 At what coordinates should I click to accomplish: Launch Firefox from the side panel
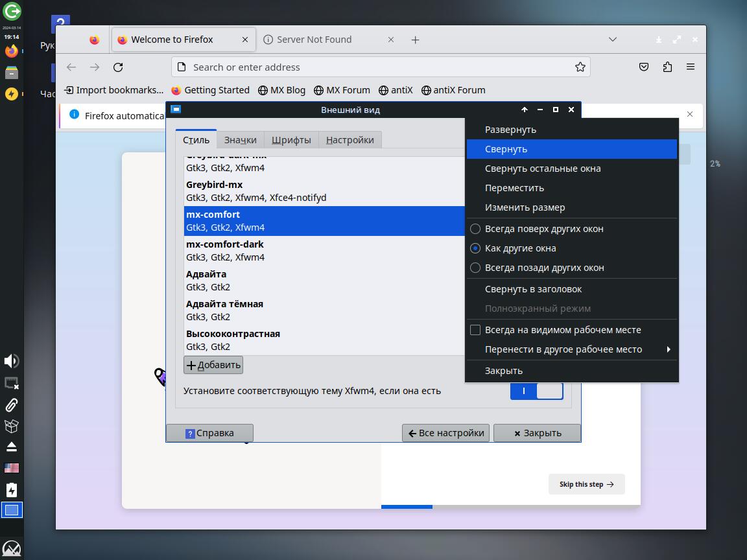12,51
